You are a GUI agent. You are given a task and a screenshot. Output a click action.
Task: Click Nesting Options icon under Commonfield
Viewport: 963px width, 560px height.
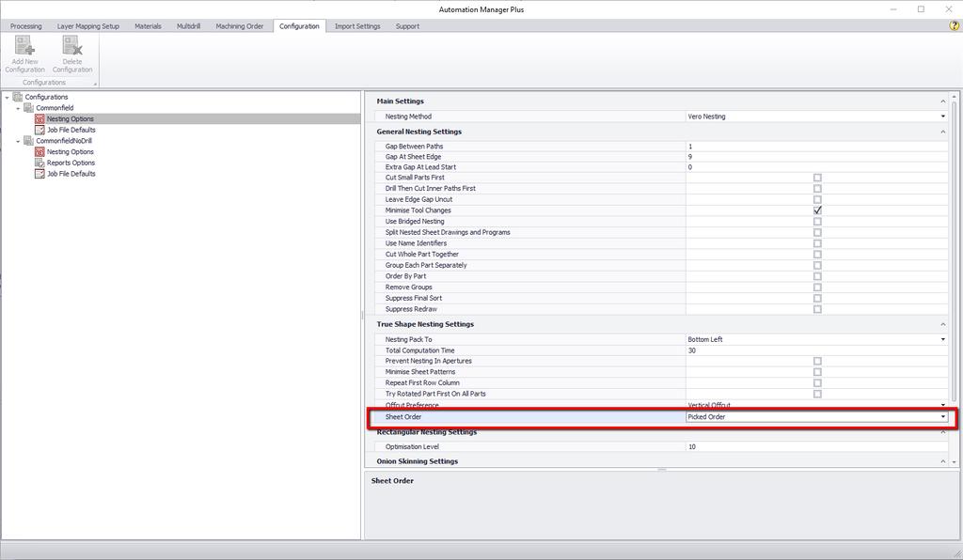click(39, 119)
